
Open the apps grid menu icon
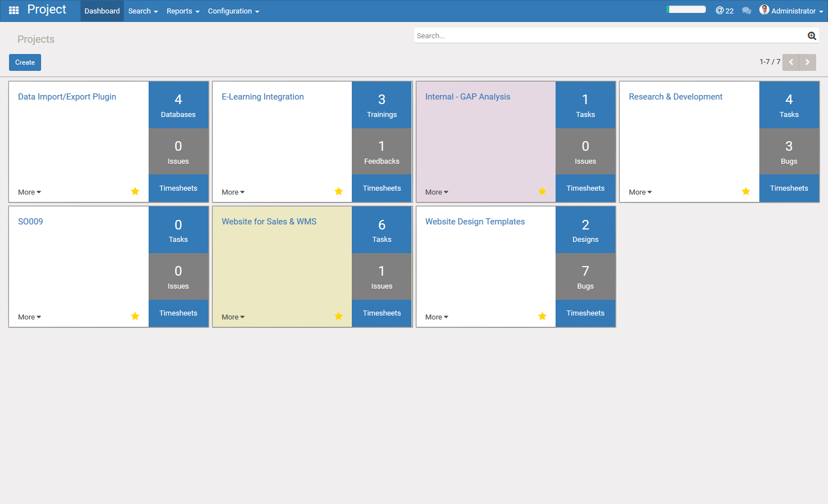point(14,11)
